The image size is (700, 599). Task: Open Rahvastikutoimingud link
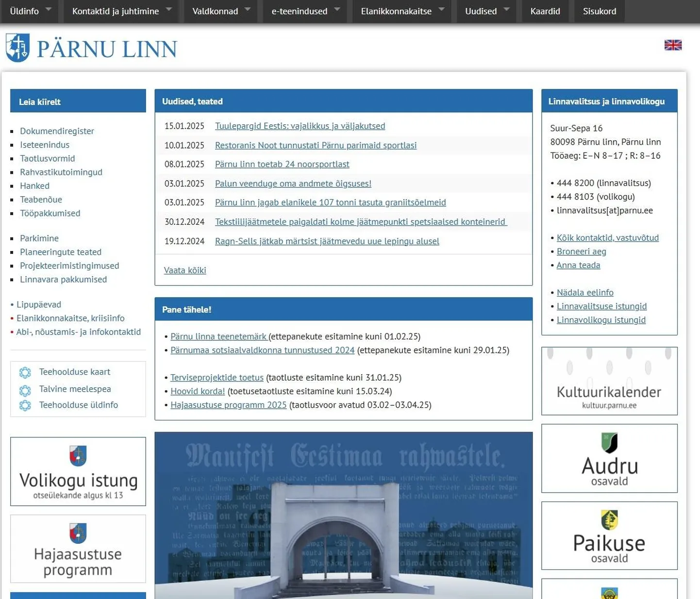[61, 172]
